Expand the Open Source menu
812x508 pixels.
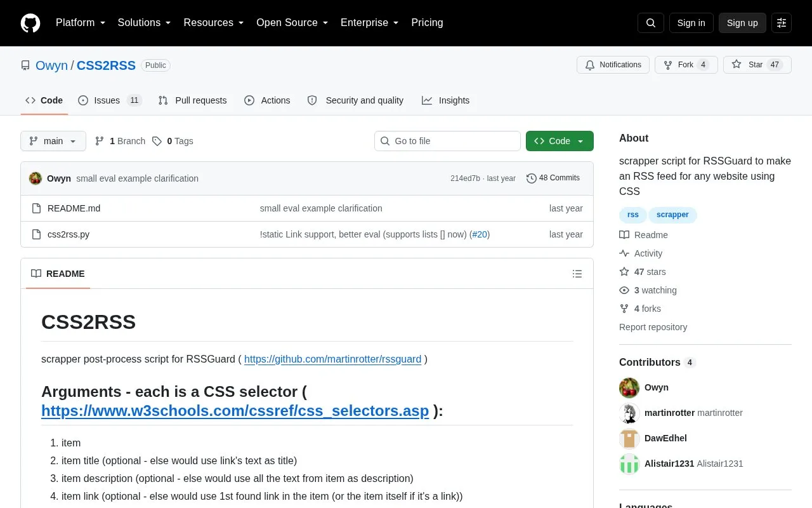click(292, 23)
